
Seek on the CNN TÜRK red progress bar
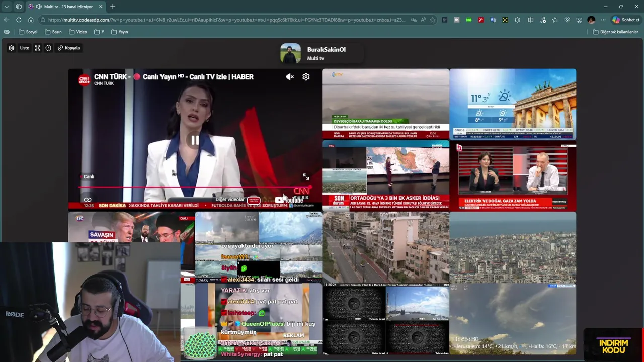[x=195, y=187]
